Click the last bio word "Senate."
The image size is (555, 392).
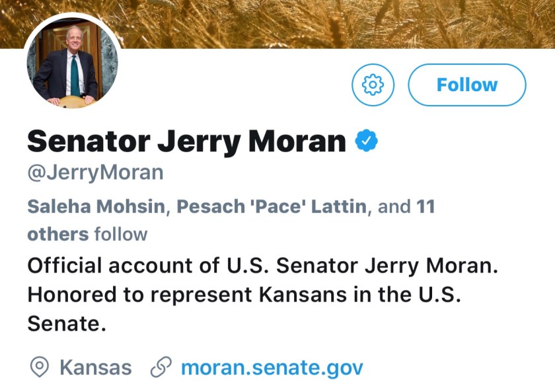(x=66, y=324)
